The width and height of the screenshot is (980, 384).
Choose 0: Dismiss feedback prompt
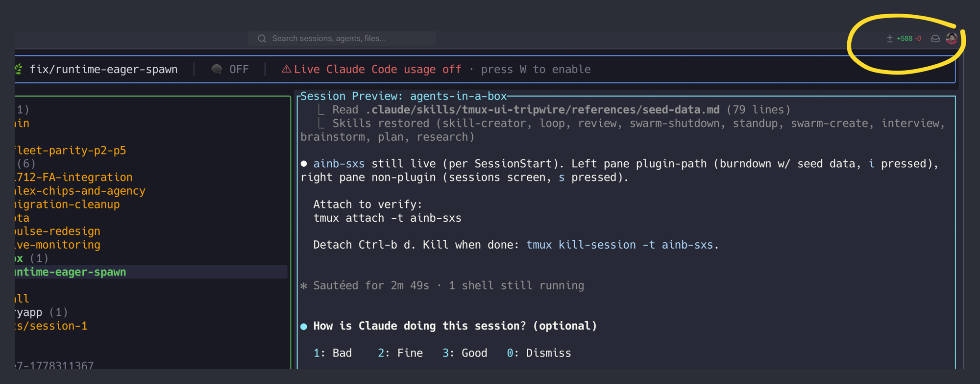pyautogui.click(x=539, y=353)
